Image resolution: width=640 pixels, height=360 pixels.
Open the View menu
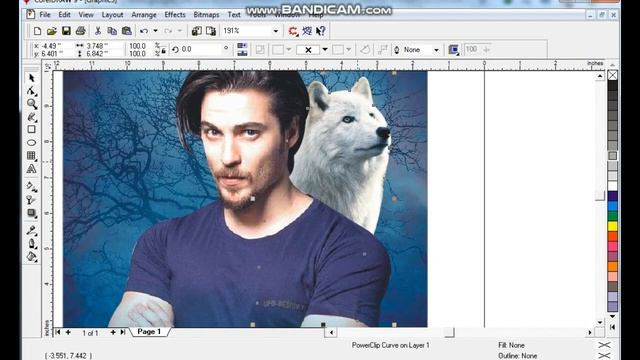pos(86,15)
